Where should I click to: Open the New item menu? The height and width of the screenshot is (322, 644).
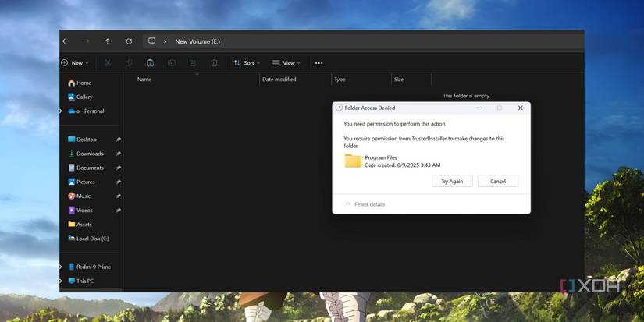75,62
